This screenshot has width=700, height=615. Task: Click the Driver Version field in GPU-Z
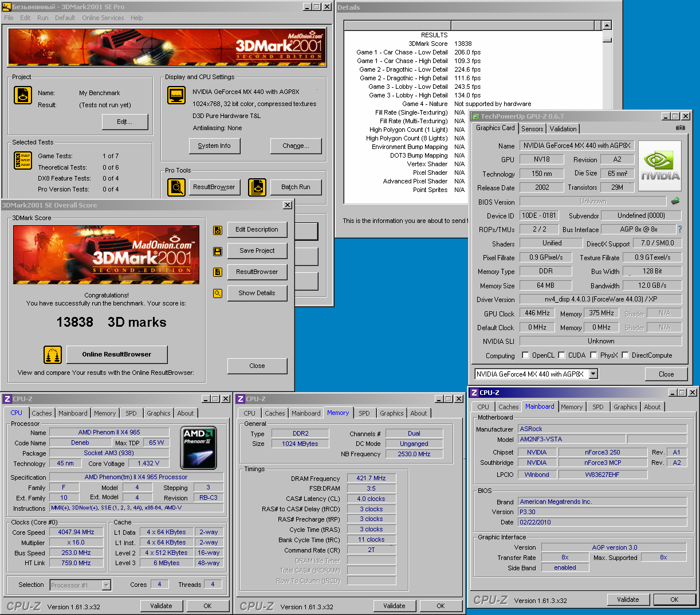click(x=600, y=300)
